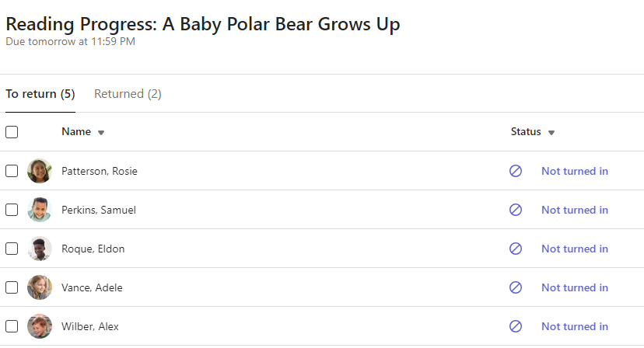Open Adele Vance's Not turned in link
The image size is (644, 348).
pos(575,287)
